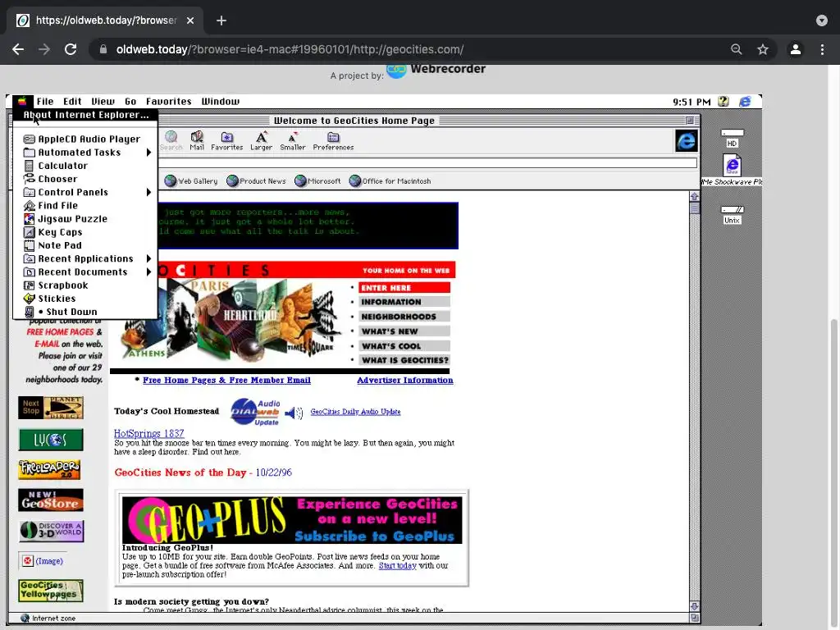The image size is (840, 630).
Task: Click the ENTER HERE button
Action: click(404, 288)
